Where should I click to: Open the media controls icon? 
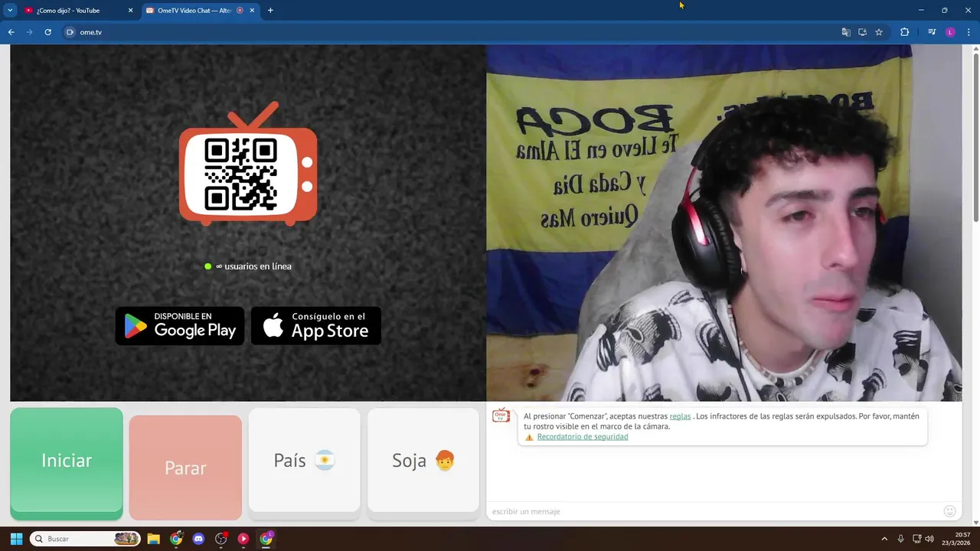click(932, 32)
